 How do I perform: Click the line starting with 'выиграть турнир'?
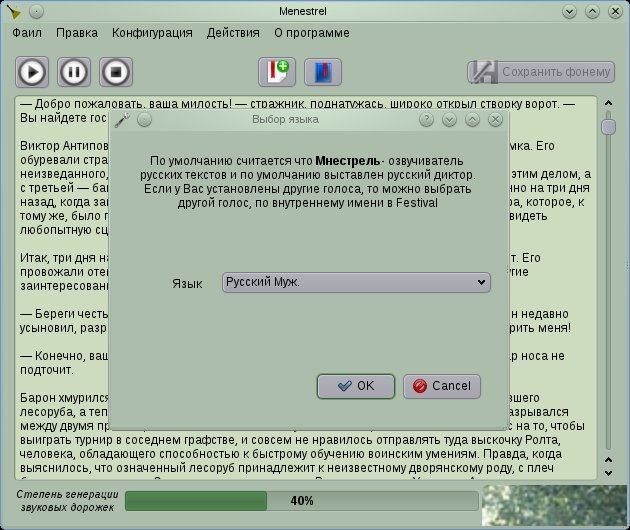(290, 440)
